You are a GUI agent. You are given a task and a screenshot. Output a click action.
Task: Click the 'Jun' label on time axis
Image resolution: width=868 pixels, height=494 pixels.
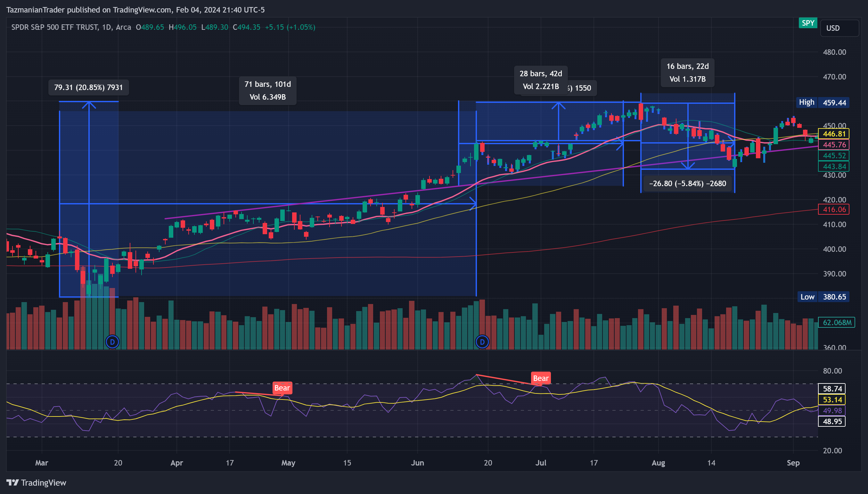(x=417, y=463)
